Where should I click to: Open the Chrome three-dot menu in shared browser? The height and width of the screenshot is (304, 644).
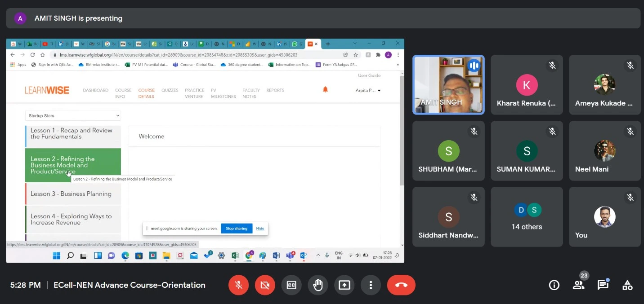(x=398, y=55)
